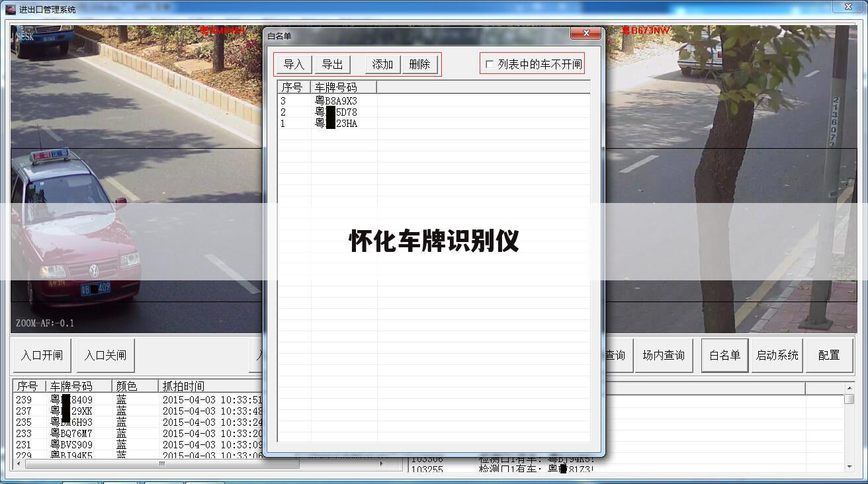
Task: Click the 删除 button in whitelist dialog
Action: (x=419, y=64)
